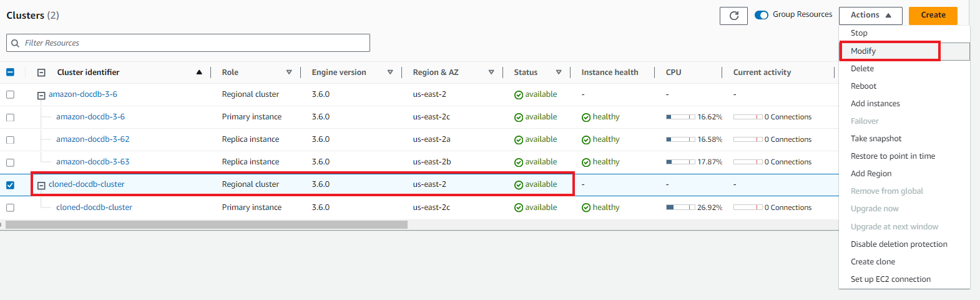Click available status icon for amazon-docdb-3-62
The image size is (980, 300).
518,140
